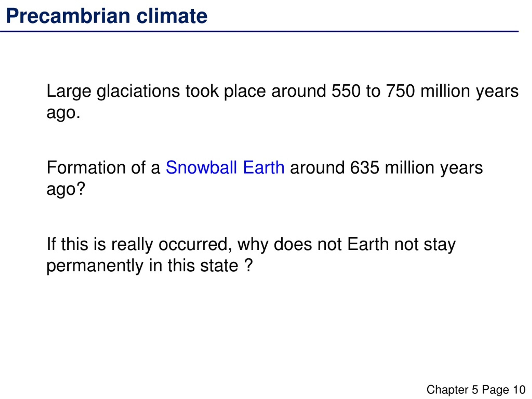Click the word 'glaciations'
The height and width of the screenshot is (399, 532).
pyautogui.click(x=138, y=92)
